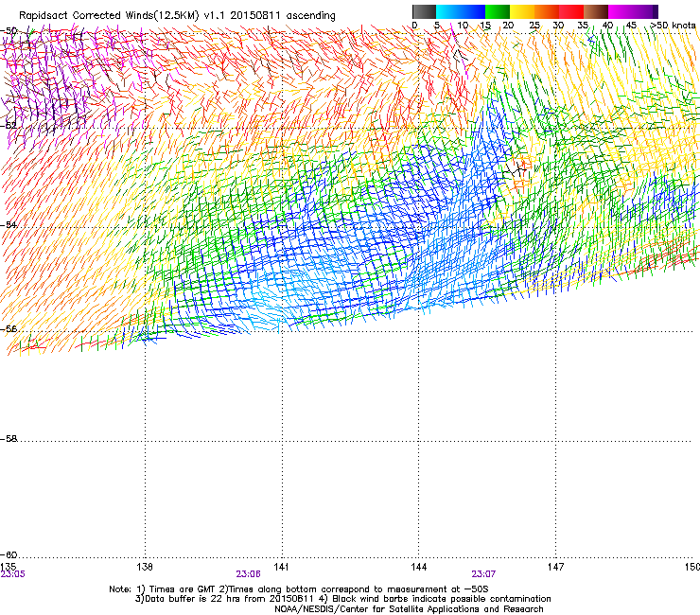Click the green 15-20 knots legend swatch

click(498, 11)
